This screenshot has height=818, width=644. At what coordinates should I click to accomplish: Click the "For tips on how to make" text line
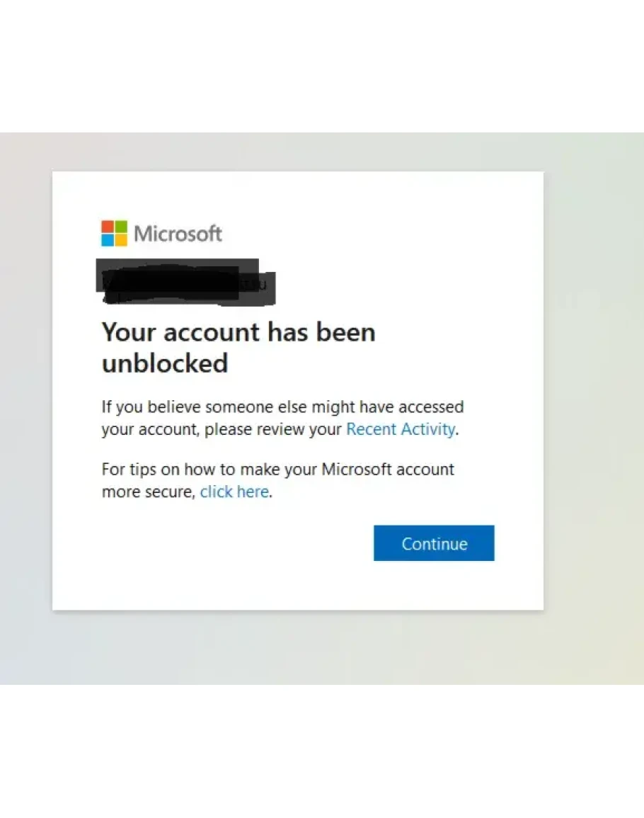pyautogui.click(x=277, y=469)
